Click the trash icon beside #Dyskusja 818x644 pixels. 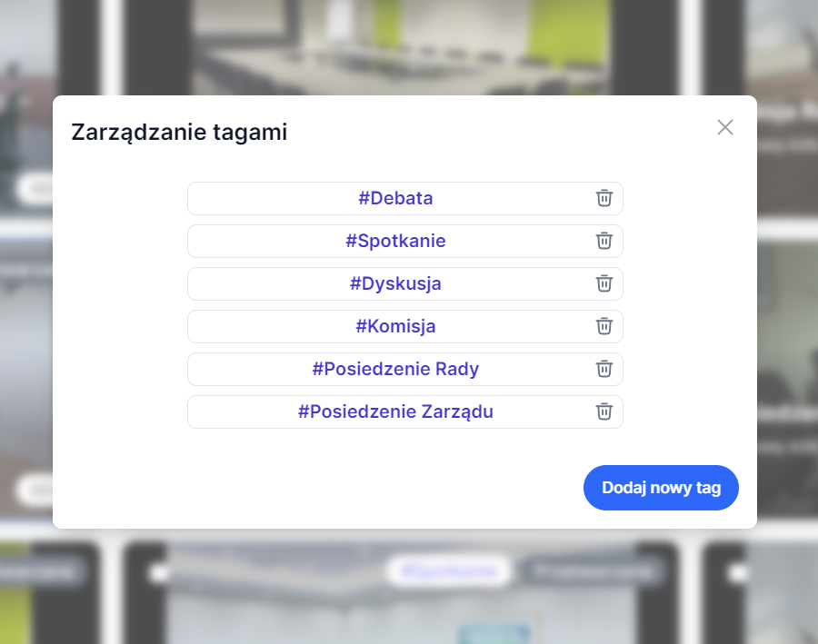click(604, 283)
